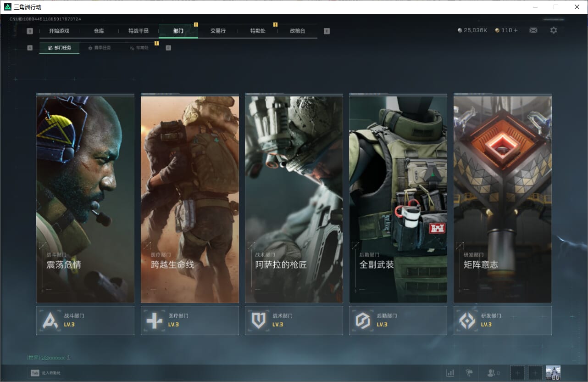Select the 部门任务 sub-tab
The image size is (588, 382).
60,48
